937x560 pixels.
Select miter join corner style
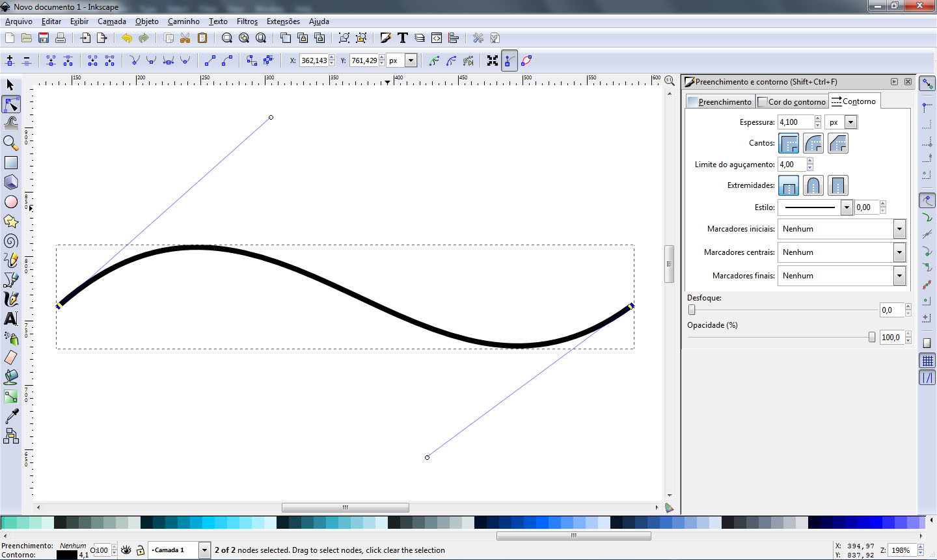tap(789, 143)
